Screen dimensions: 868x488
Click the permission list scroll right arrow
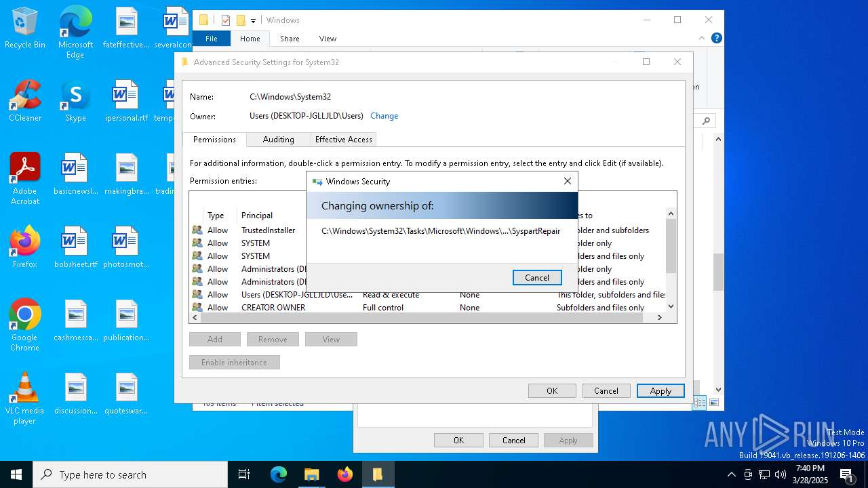[659, 317]
